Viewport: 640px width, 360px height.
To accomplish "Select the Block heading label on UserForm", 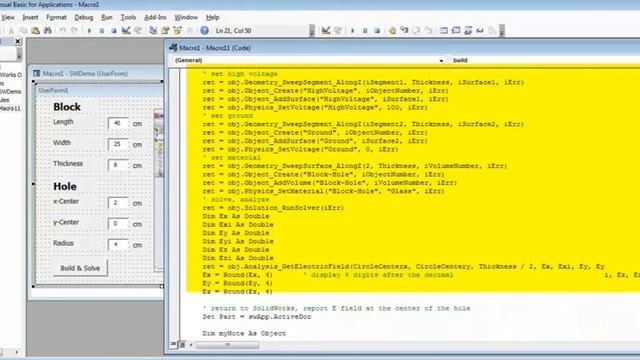I will pyautogui.click(x=67, y=107).
